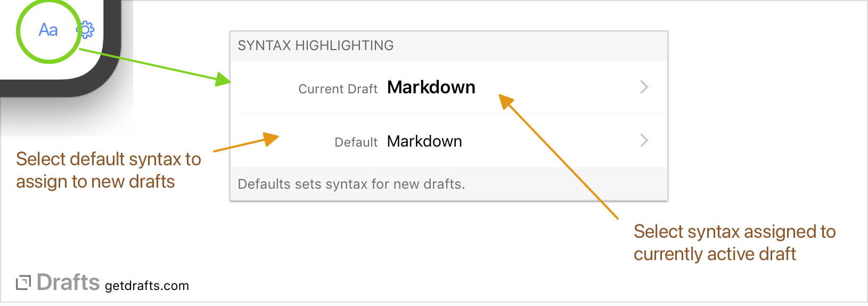Click the gray Drafts brand name

[68, 283]
